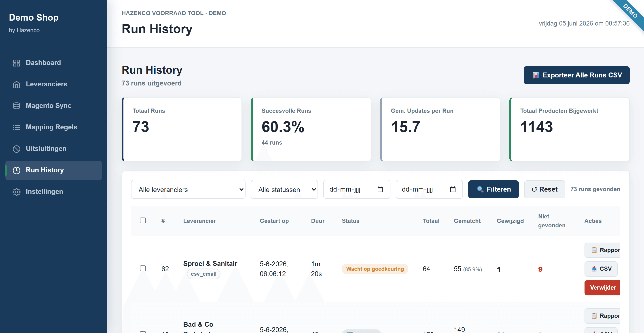Viewport: 644px width, 333px height.
Task: Click the Mapping Regels list icon
Action: point(17,127)
